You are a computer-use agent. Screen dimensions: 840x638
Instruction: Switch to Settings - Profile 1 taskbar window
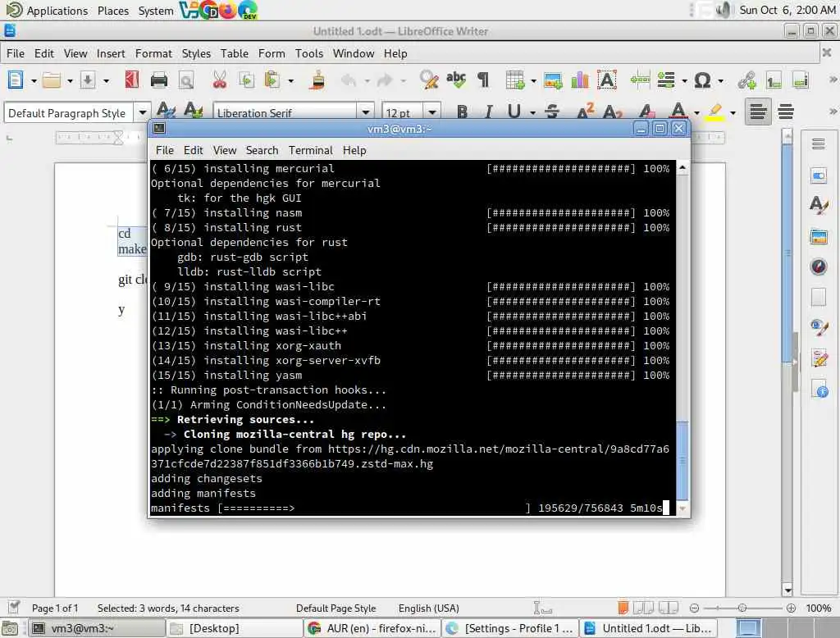point(510,628)
